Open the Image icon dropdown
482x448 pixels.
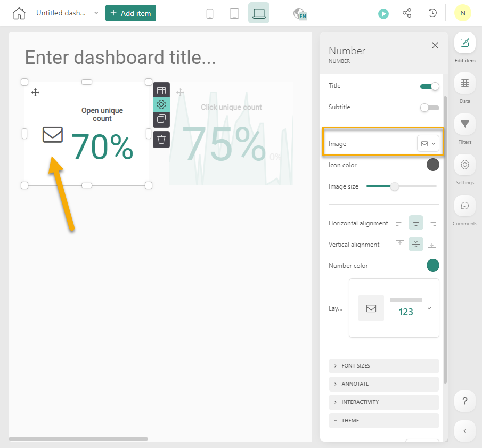coord(428,144)
